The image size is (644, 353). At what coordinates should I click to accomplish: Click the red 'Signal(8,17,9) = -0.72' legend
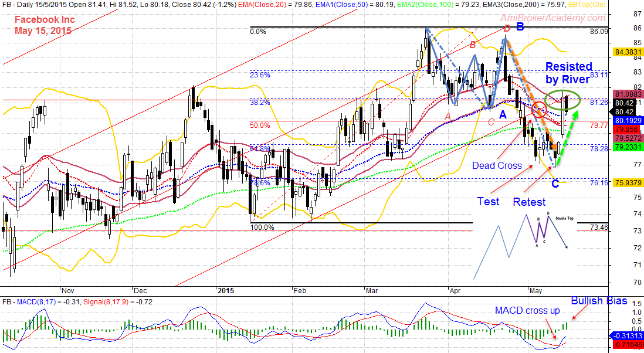118,302
